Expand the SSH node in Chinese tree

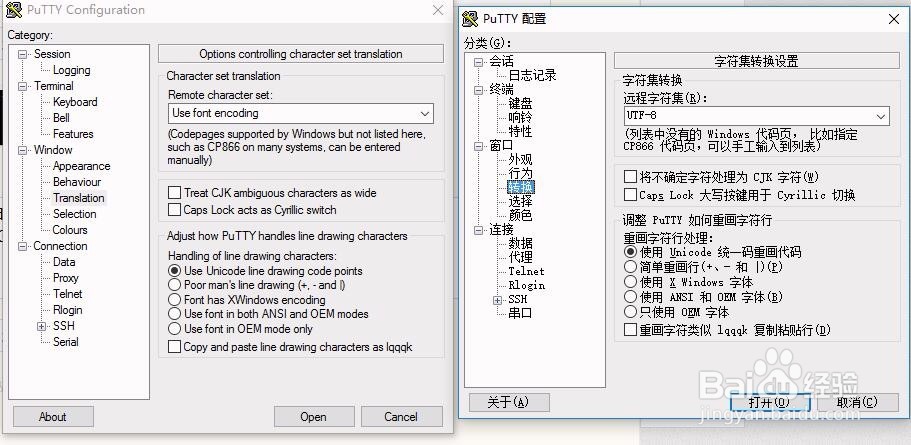point(497,300)
